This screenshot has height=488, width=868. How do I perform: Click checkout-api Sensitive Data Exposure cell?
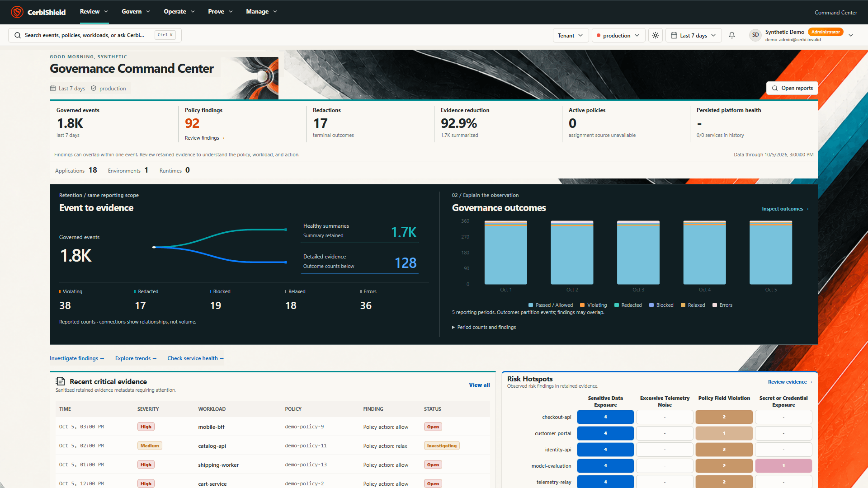tap(605, 417)
